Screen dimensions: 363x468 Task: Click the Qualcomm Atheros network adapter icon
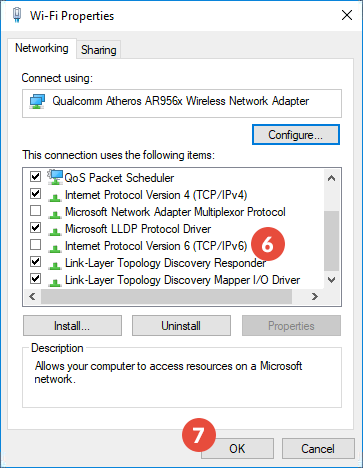[37, 101]
